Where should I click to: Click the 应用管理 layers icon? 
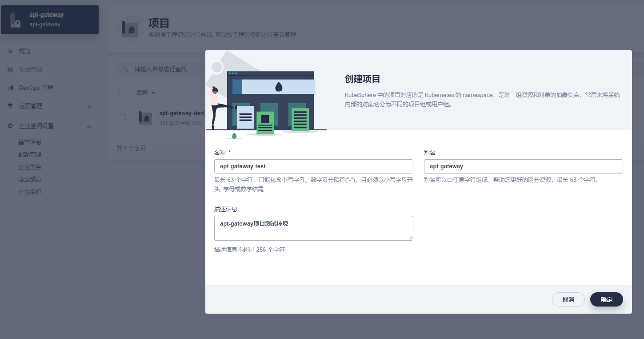[10, 106]
